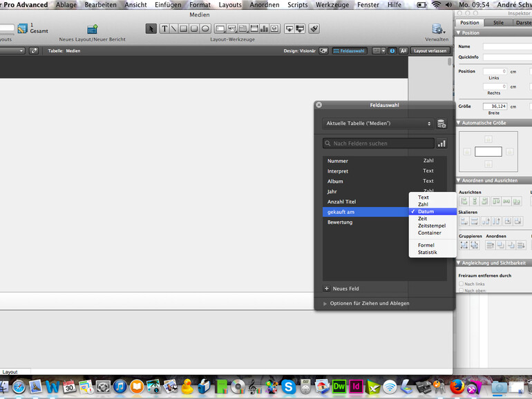Click align left edges icon in Ausrichten

click(x=464, y=202)
